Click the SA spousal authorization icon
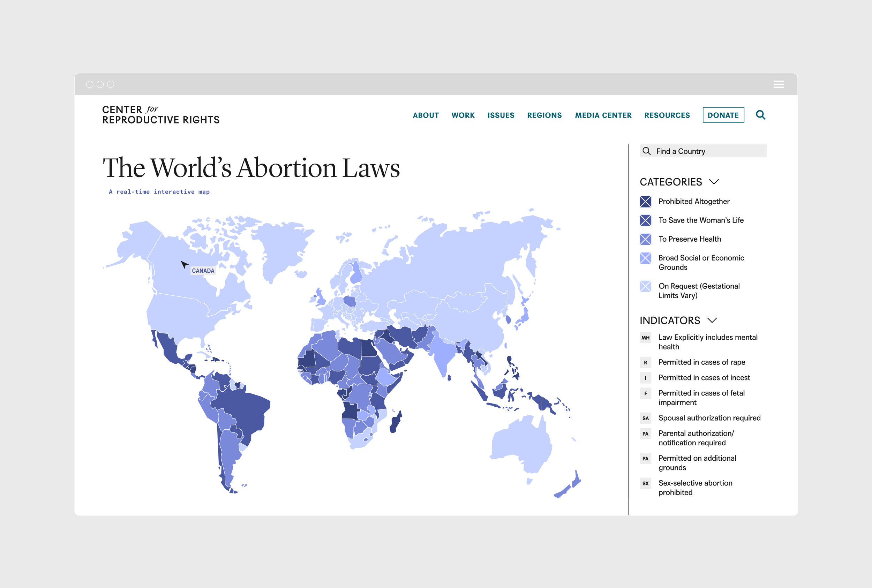This screenshot has height=588, width=872. pos(645,418)
